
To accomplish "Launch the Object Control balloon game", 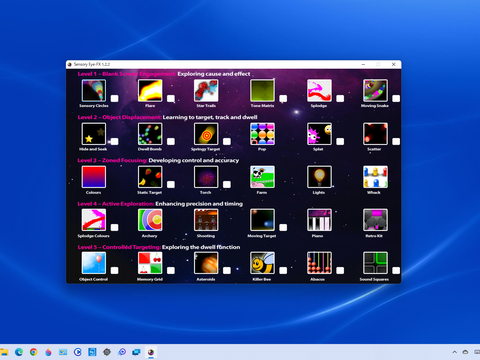I will 94,263.
